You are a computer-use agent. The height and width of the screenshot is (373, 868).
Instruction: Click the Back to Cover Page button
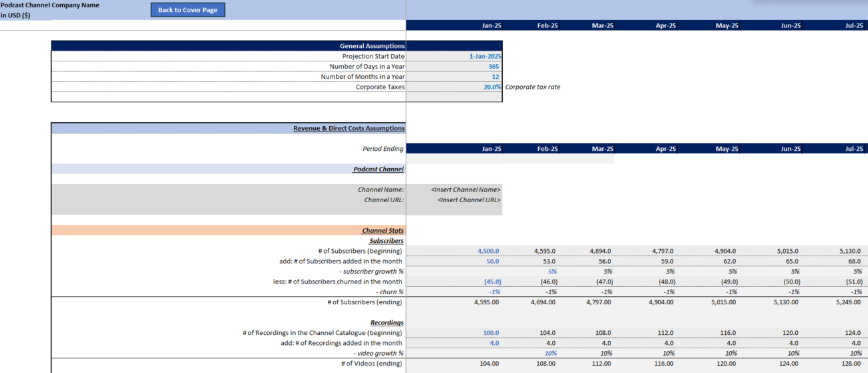tap(188, 10)
